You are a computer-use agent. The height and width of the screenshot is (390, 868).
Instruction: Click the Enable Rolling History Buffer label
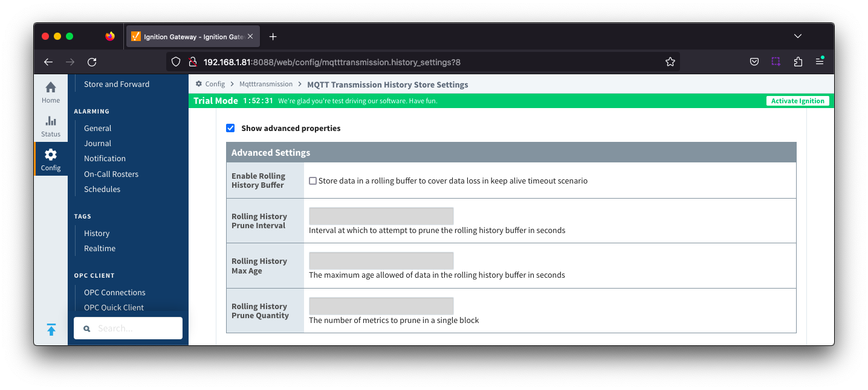pyautogui.click(x=258, y=181)
